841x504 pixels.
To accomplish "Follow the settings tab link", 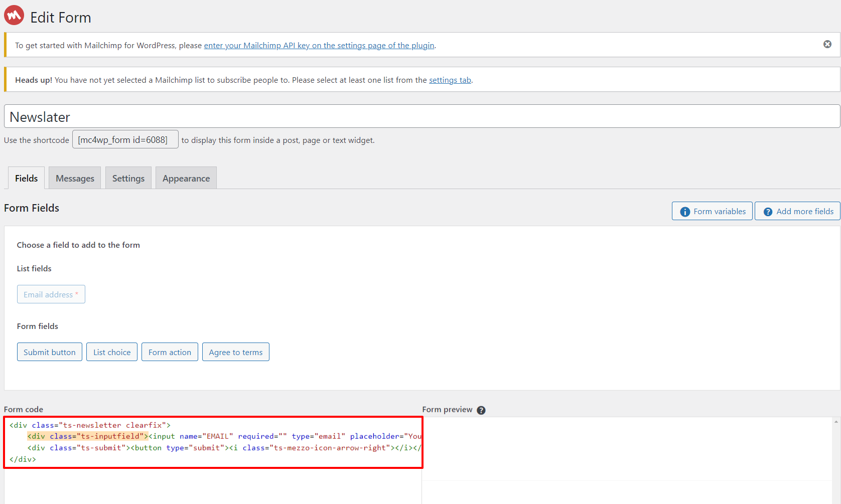I will (450, 80).
